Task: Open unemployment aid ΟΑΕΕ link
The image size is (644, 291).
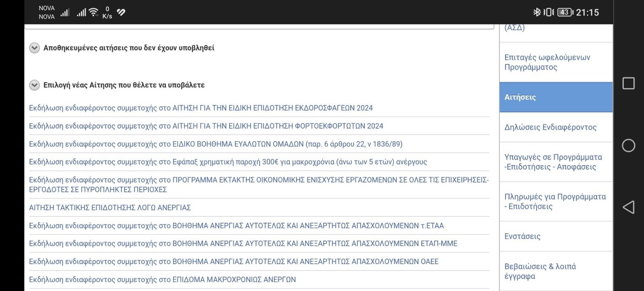Action: [x=234, y=261]
